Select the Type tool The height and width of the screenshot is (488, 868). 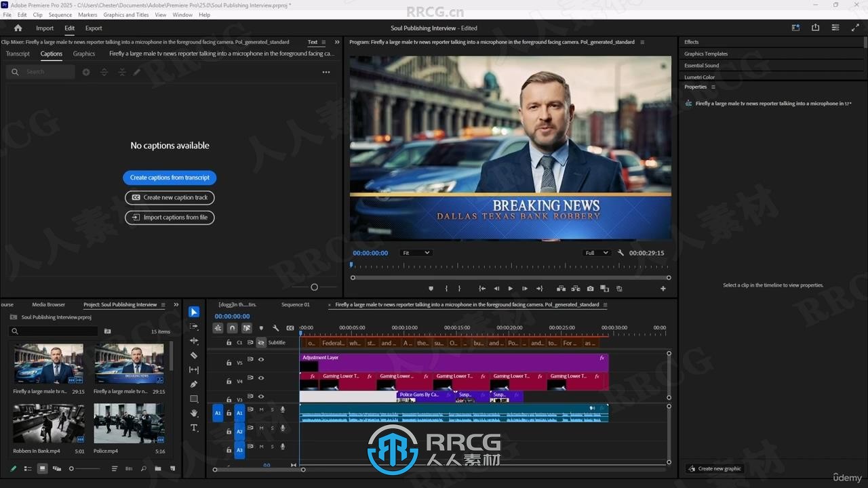pos(194,428)
